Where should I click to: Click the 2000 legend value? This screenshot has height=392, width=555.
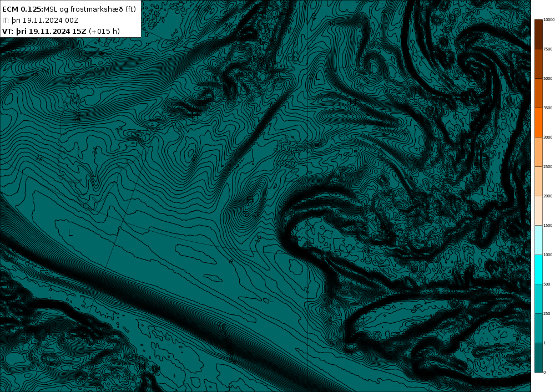click(548, 196)
